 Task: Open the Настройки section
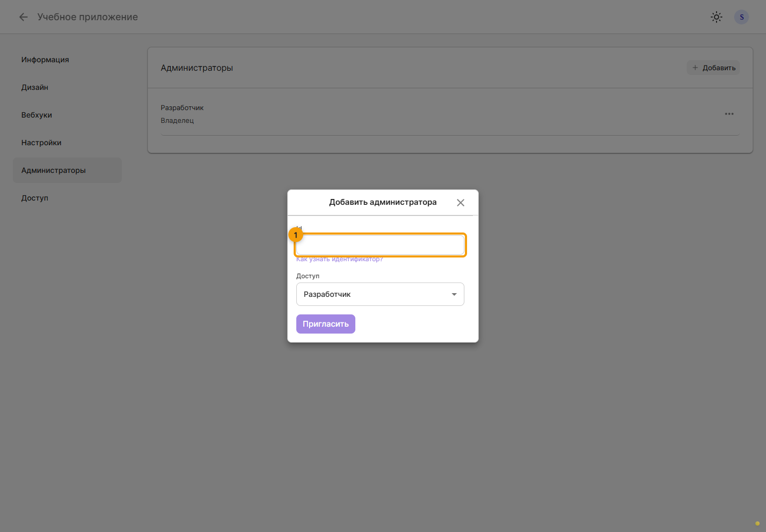click(67, 143)
